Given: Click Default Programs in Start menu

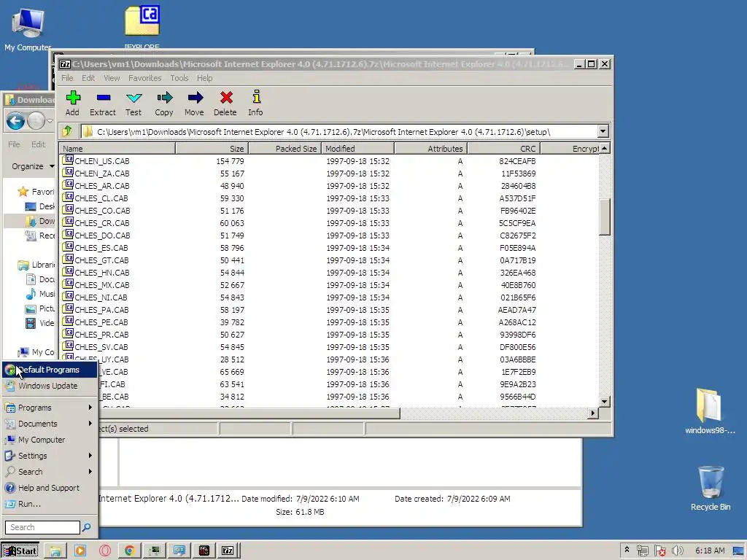Looking at the screenshot, I should click(x=50, y=370).
